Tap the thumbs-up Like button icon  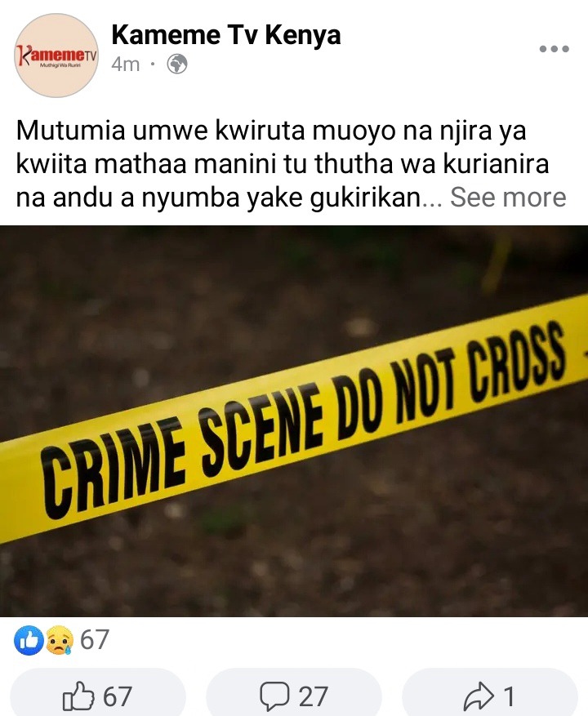point(78,696)
